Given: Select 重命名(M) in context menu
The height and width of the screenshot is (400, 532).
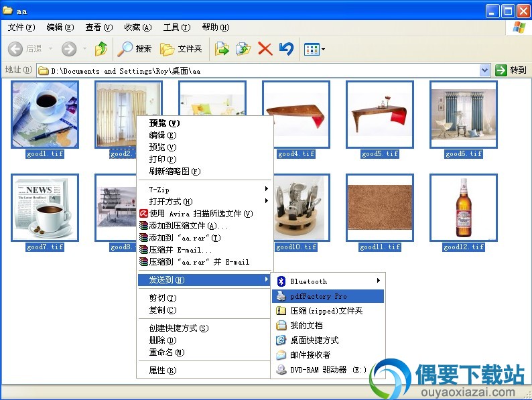Looking at the screenshot, I should coord(204,352).
